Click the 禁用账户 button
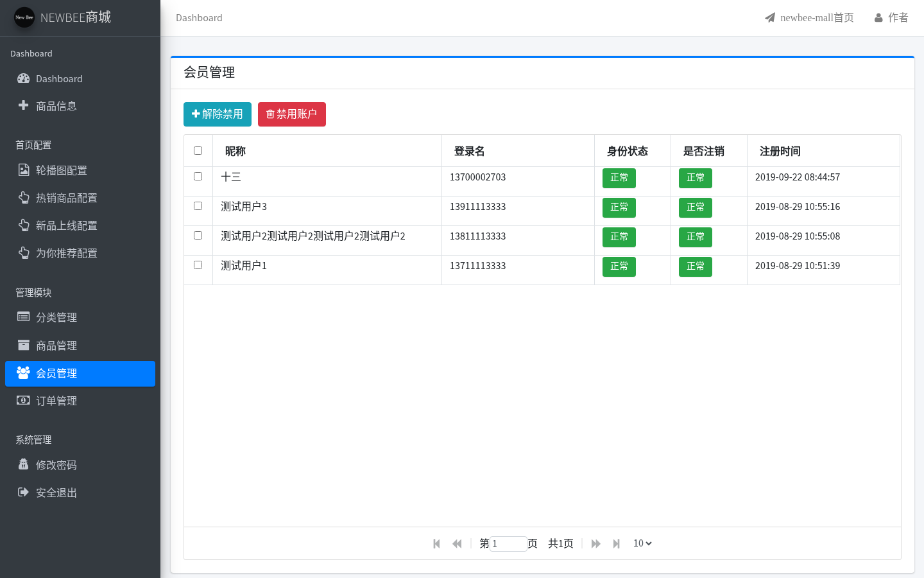 pos(292,114)
